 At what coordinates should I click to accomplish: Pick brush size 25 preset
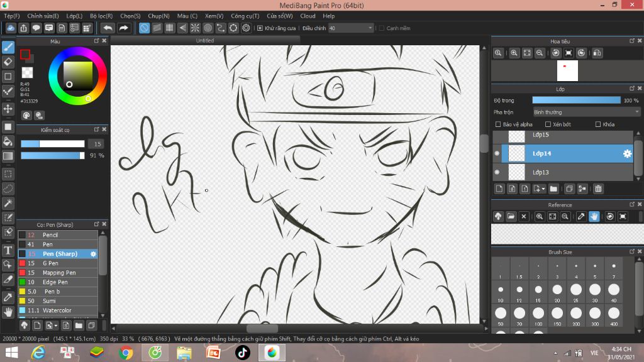576,292
